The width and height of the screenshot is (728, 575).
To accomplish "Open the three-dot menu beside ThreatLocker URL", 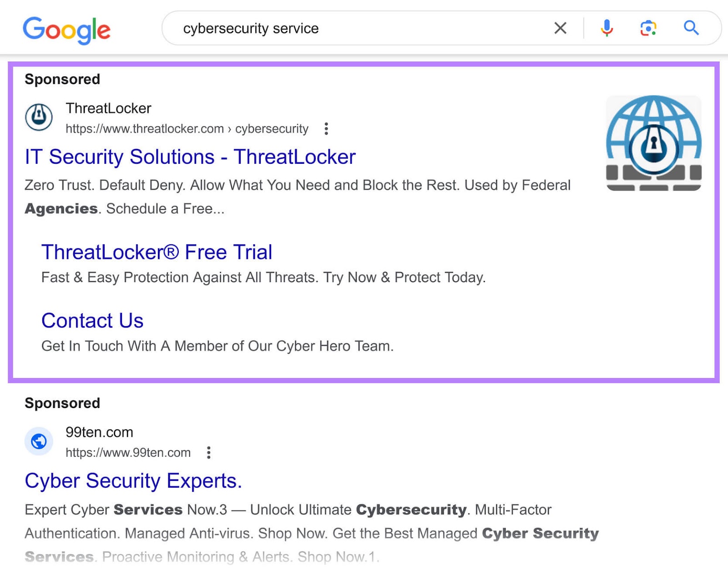I will coord(327,129).
